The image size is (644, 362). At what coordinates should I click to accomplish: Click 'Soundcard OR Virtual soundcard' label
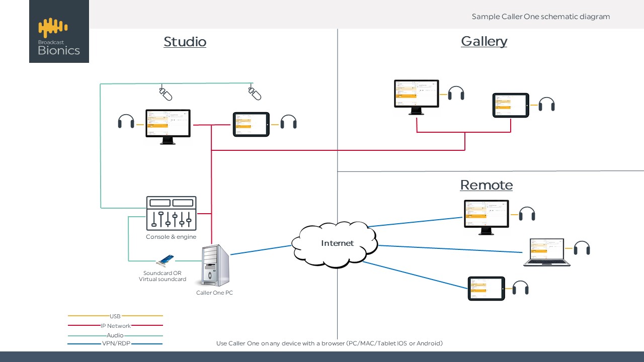point(163,276)
